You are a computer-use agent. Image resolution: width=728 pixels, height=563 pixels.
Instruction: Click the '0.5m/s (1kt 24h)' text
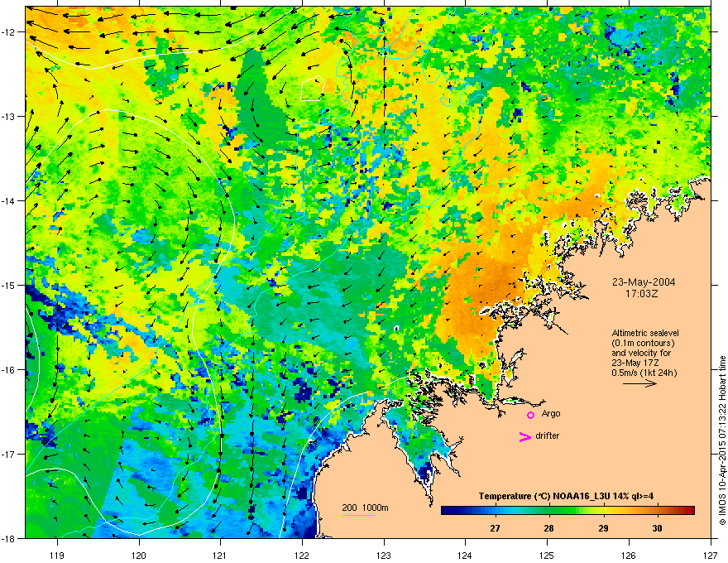pyautogui.click(x=644, y=373)
